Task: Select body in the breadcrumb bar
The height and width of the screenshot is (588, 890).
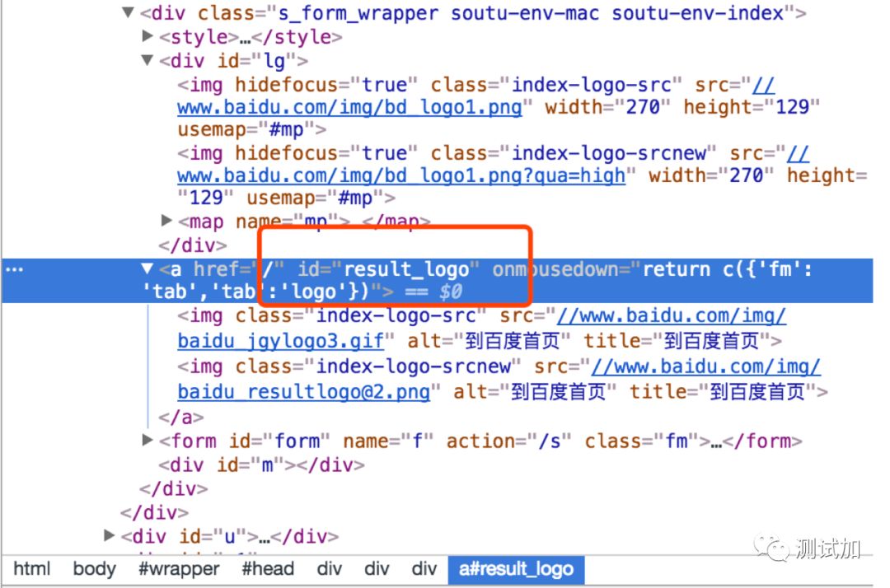Action: coord(94,569)
